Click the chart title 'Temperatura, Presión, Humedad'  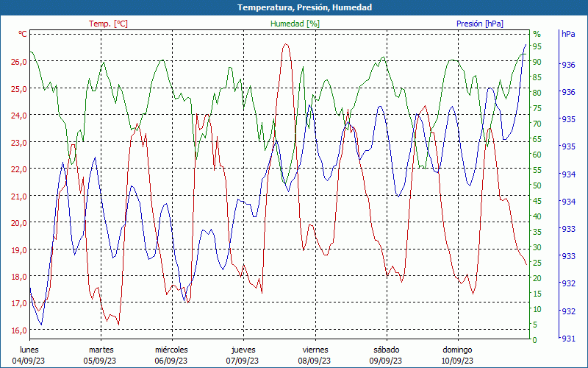(x=304, y=7)
